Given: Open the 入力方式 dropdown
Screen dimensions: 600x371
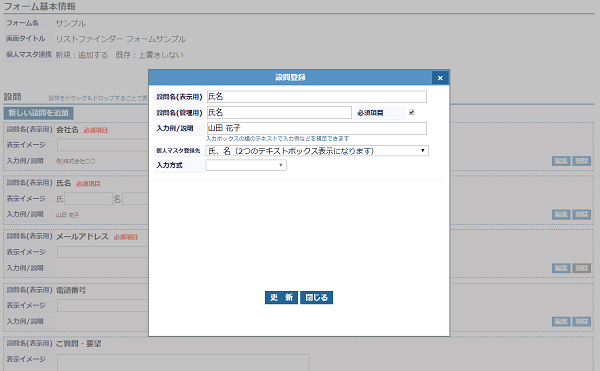Looking at the screenshot, I should click(246, 165).
